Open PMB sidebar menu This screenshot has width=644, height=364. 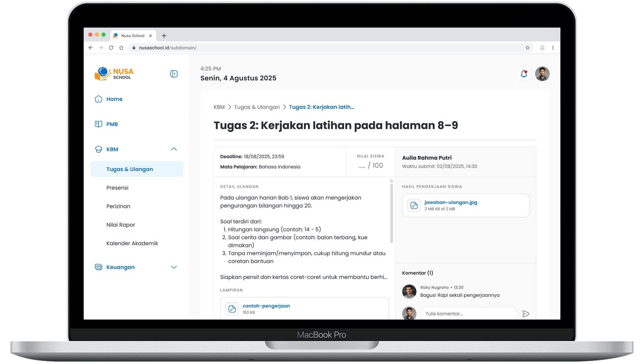coord(112,124)
